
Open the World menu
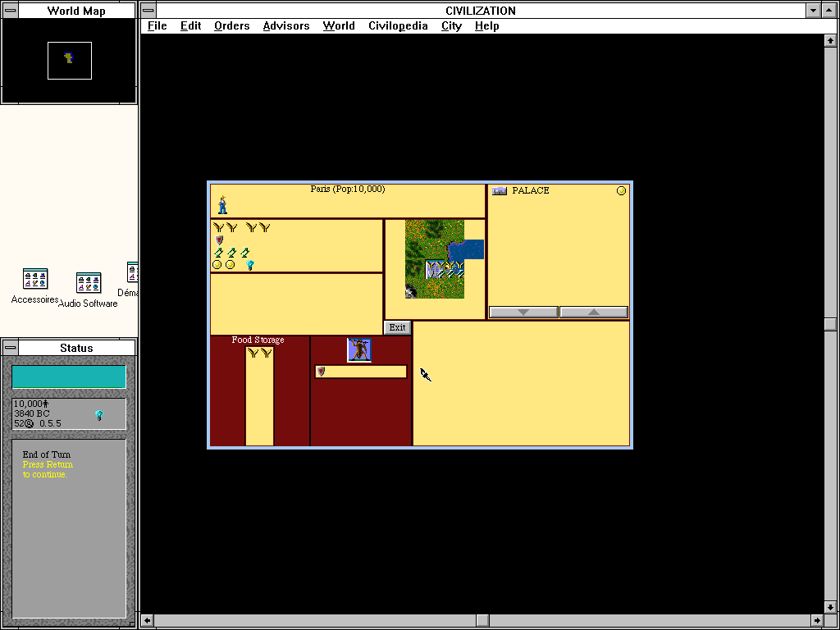click(339, 25)
